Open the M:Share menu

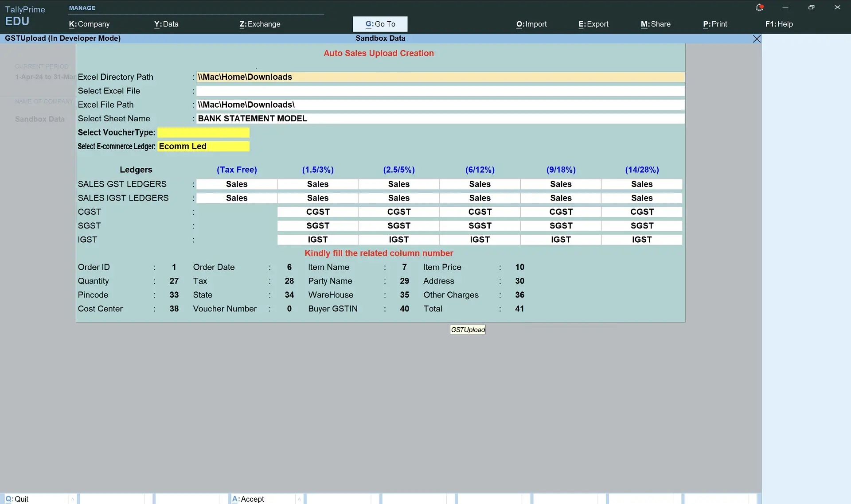pyautogui.click(x=655, y=24)
